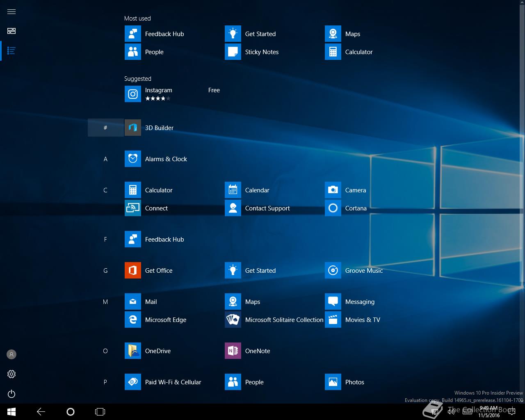Launch Feedback Hub under Most used
This screenshot has height=420, width=525.
click(x=174, y=34)
